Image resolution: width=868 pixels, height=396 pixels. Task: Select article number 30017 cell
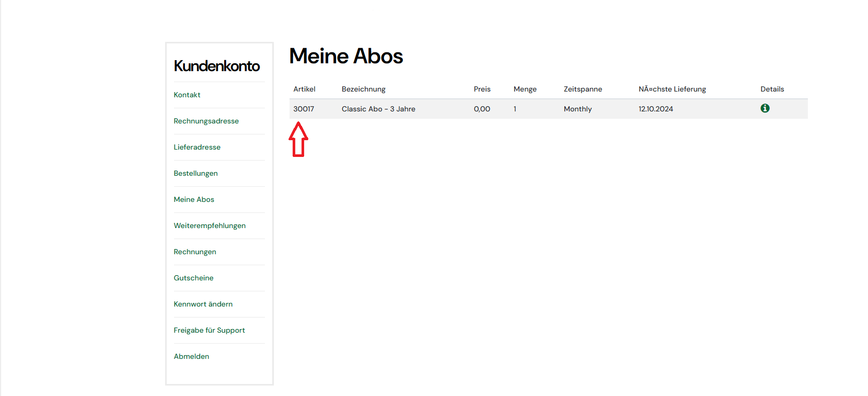(304, 109)
